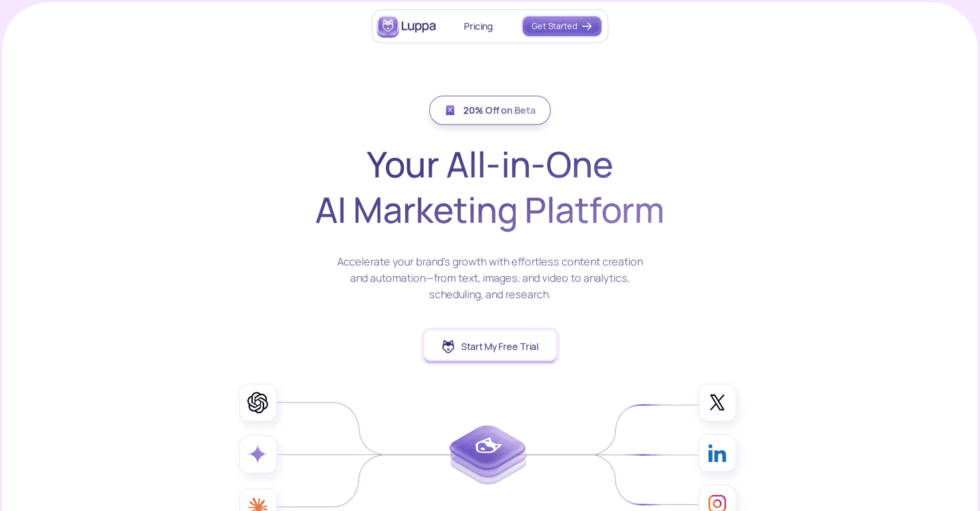
Task: Click the Instagram icon at bottom right
Action: click(717, 503)
